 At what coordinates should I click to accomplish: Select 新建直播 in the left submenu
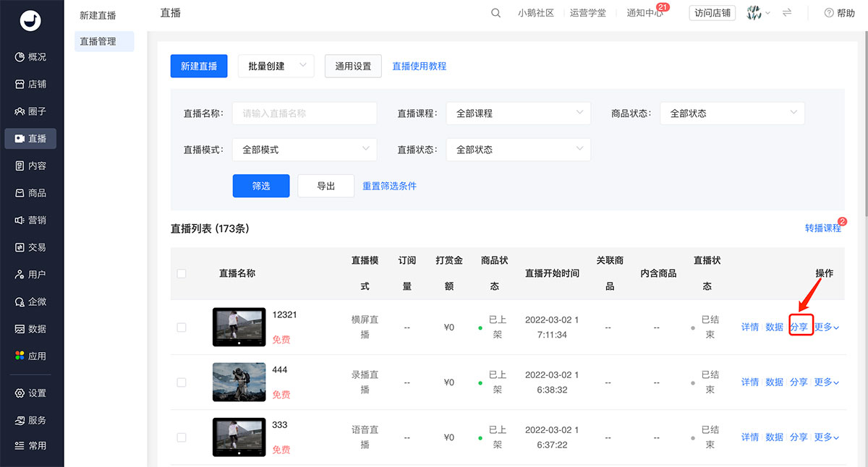[98, 15]
